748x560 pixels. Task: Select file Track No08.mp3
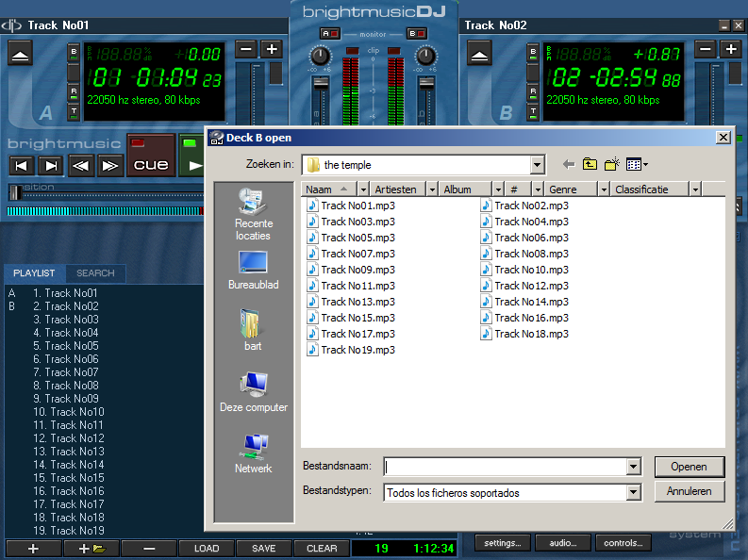pos(524,254)
